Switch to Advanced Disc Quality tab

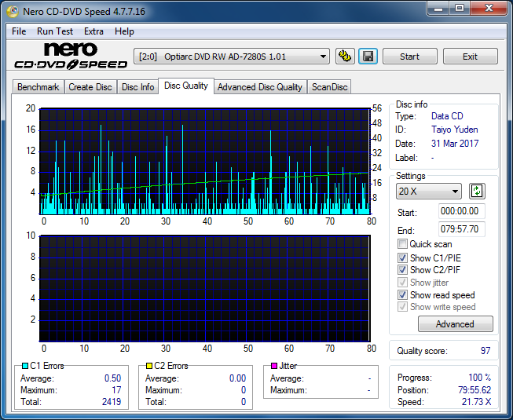259,87
